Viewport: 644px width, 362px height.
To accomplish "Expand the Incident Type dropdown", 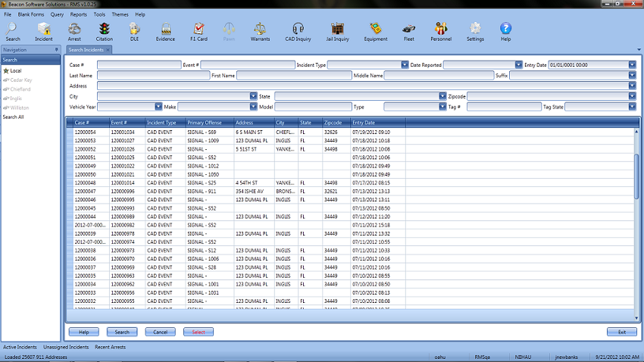I will coord(405,65).
